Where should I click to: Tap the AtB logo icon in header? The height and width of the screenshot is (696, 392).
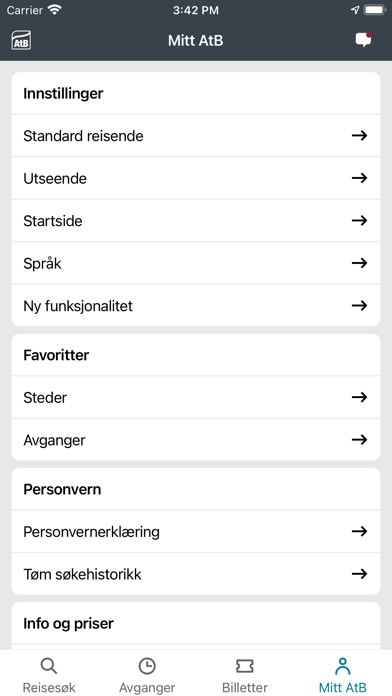[21, 40]
